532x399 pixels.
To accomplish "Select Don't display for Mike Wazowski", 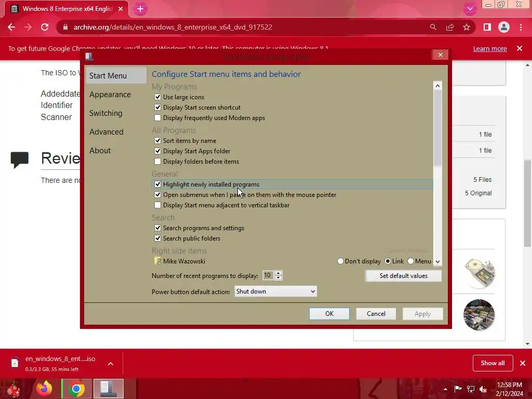I will click(x=340, y=261).
